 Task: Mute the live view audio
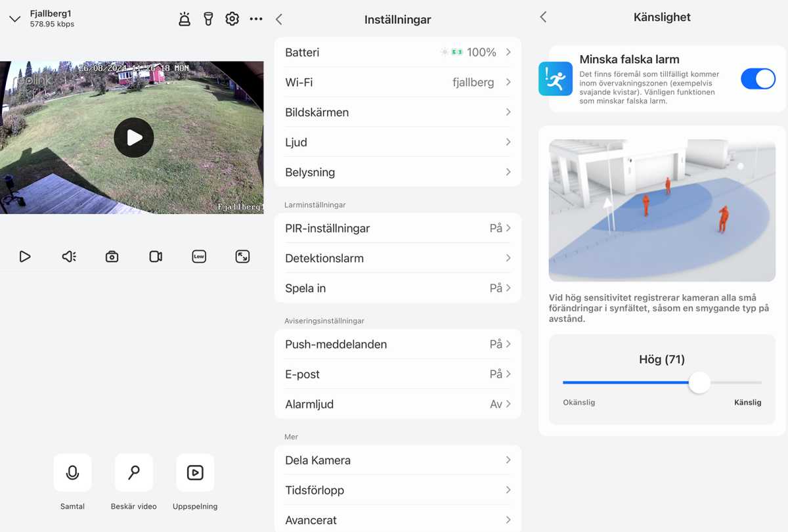point(69,257)
